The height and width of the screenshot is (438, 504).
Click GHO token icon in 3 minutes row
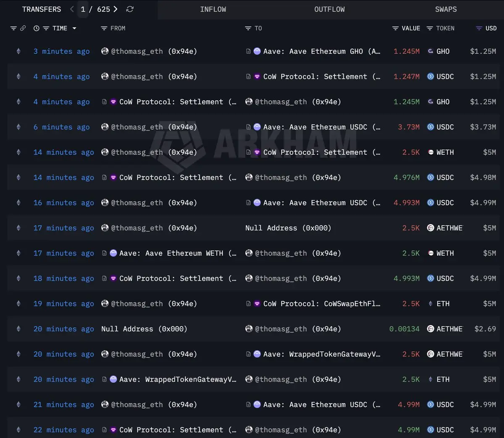430,51
